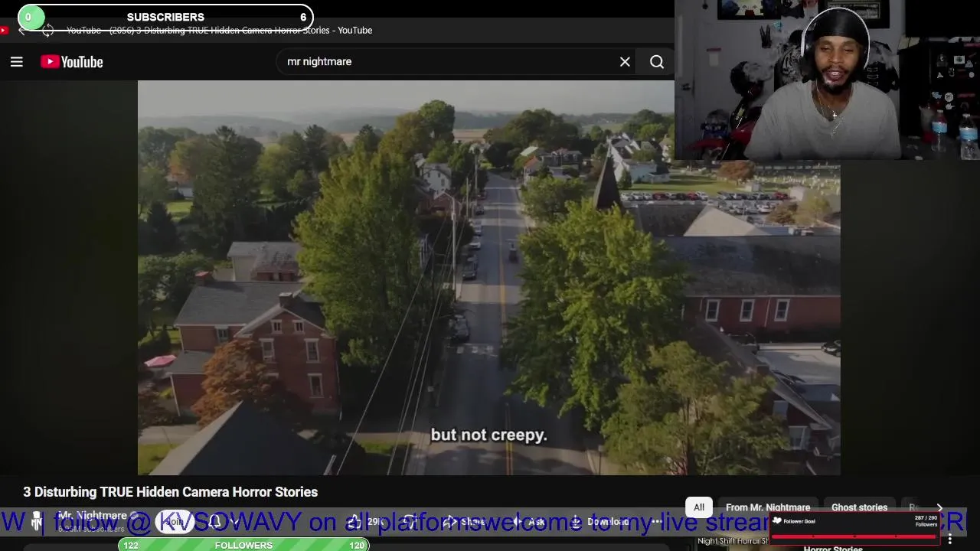Select the 'From Mr. Nightmare' chip
This screenshot has width=980, height=551.
pyautogui.click(x=768, y=507)
